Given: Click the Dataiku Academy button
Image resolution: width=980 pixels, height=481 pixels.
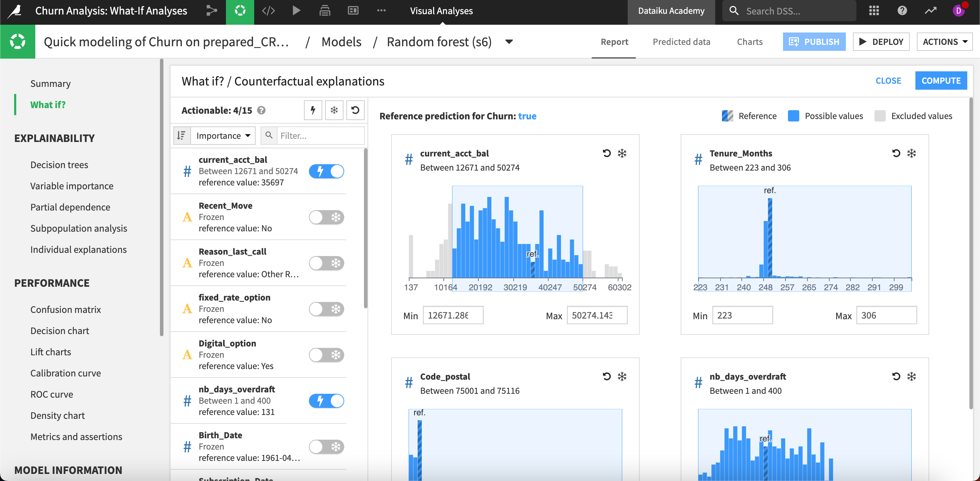Looking at the screenshot, I should tap(671, 11).
